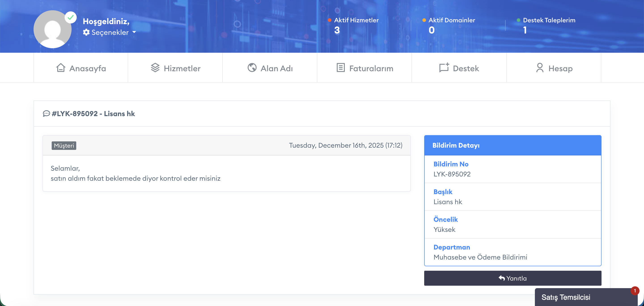644x306 pixels.
Task: Click the Faturalarım invoice icon
Action: tap(341, 68)
